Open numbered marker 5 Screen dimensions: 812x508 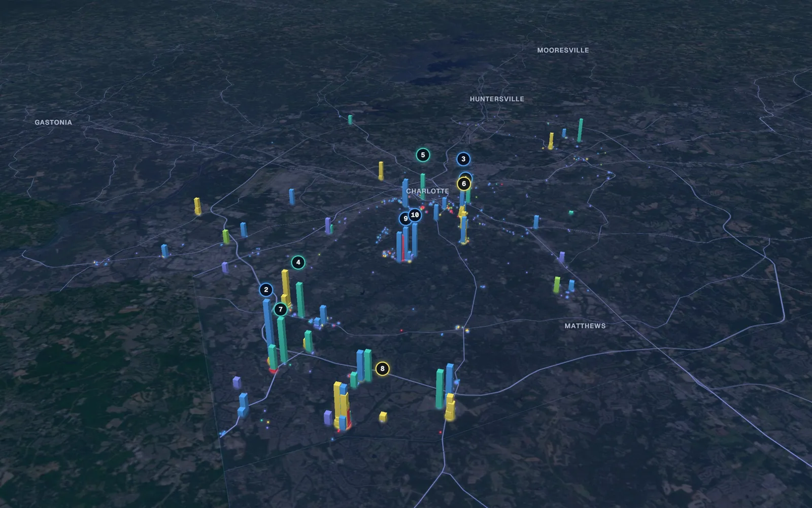[x=423, y=155]
